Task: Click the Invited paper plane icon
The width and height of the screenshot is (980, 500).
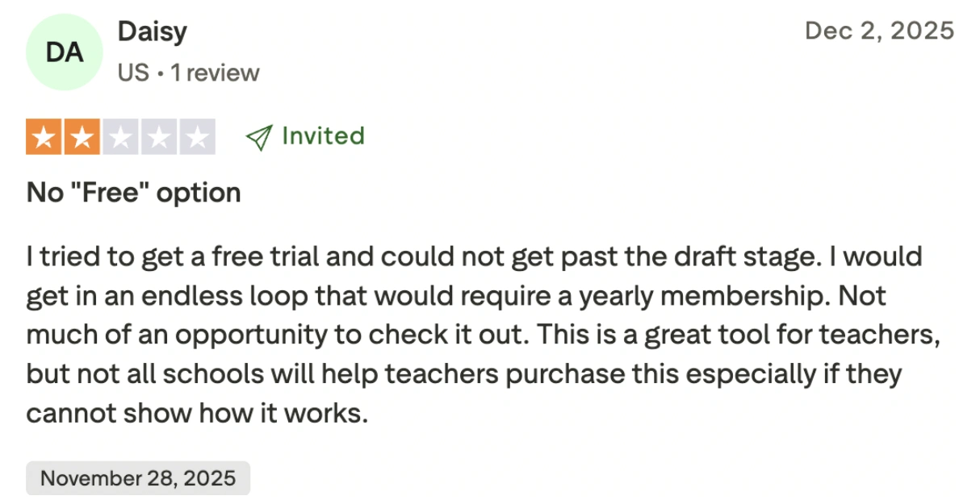Action: point(258,137)
